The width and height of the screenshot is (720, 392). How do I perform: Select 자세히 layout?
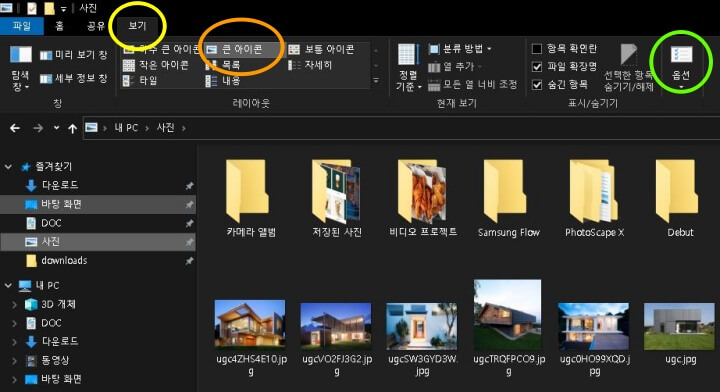[310, 65]
